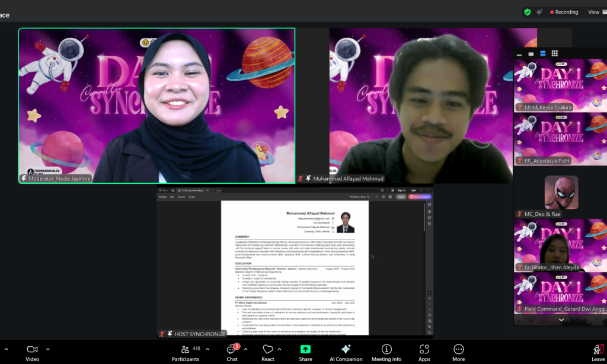Click the profile photo in the CV

[x=346, y=222]
